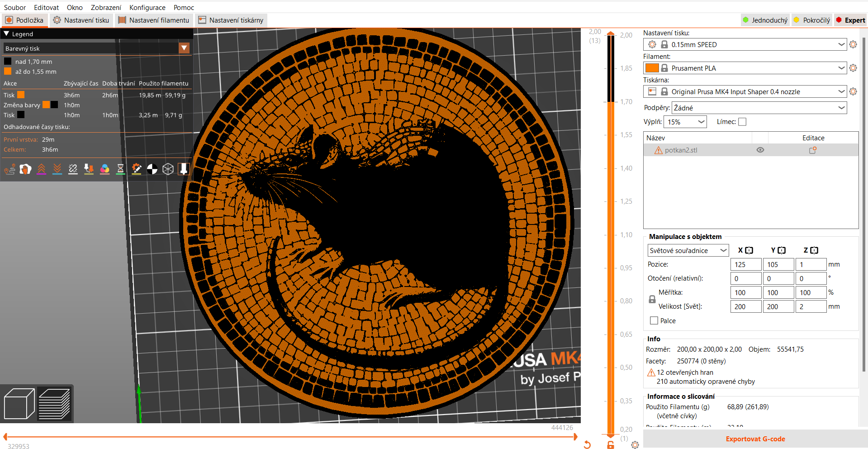Toggle visibility of potkan2.stl
The image size is (868, 449).
tap(760, 150)
